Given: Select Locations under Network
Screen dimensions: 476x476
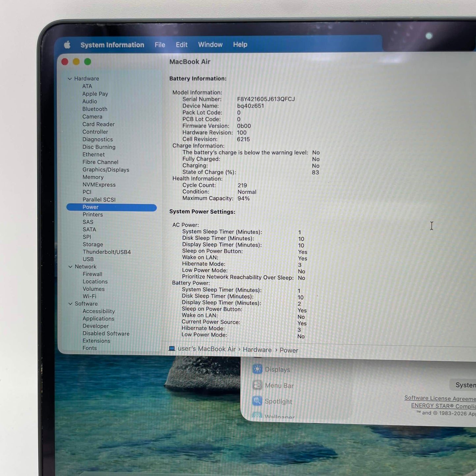Looking at the screenshot, I should (x=95, y=282).
